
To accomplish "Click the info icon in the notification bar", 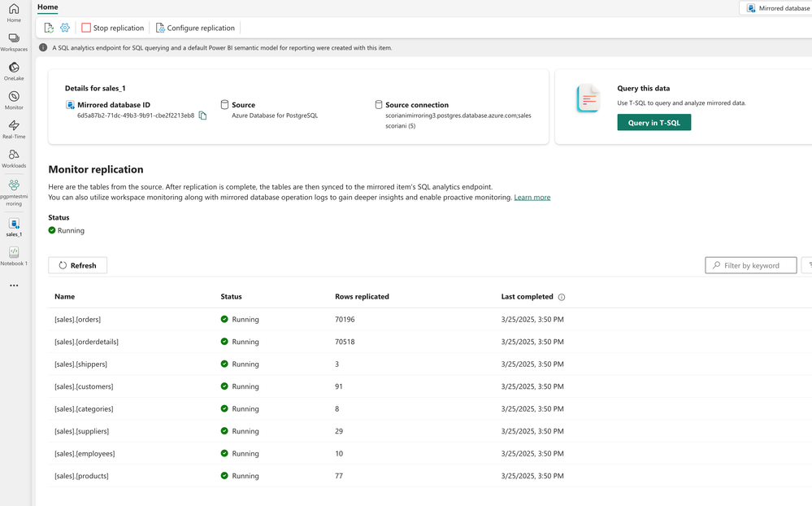I will 43,48.
